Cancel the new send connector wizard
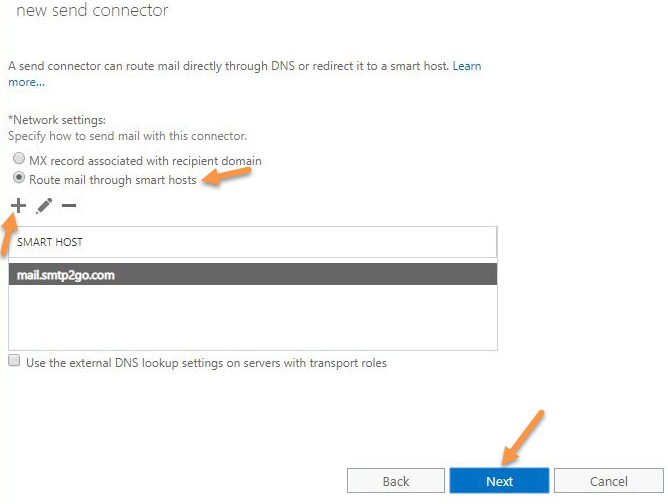 (x=609, y=481)
